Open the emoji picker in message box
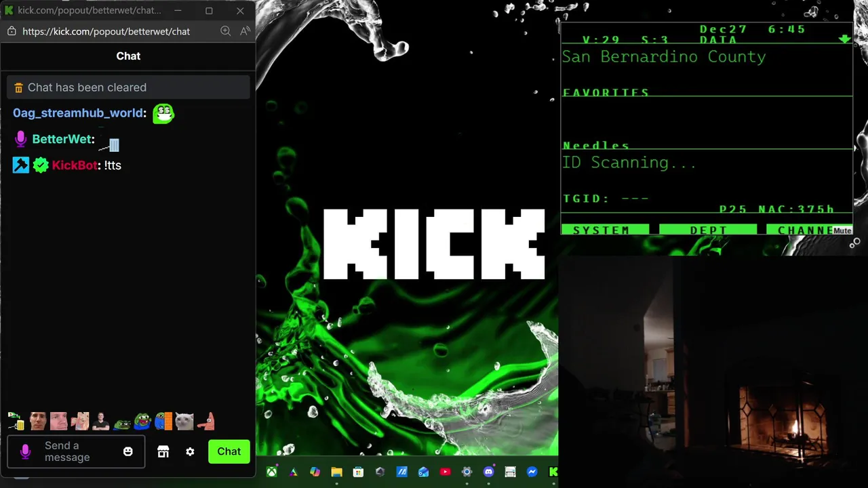The height and width of the screenshot is (488, 868). point(128,451)
